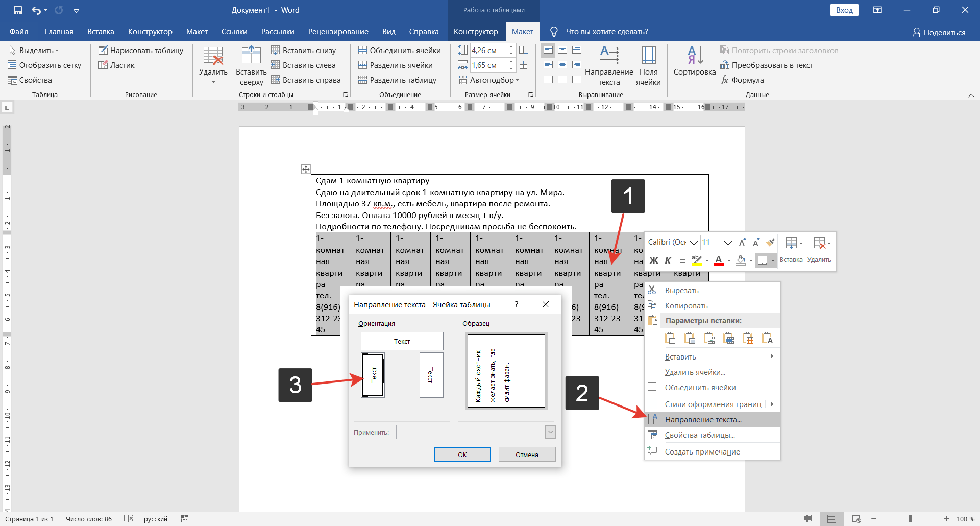
Task: Open font name Calibri dropdown in mini toolbar
Action: pos(693,242)
